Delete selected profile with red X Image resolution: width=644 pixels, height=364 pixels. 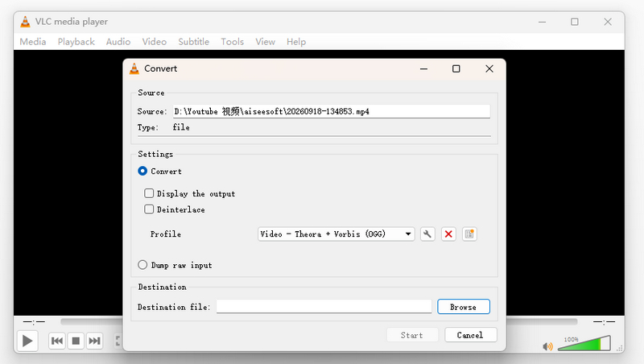tap(448, 234)
